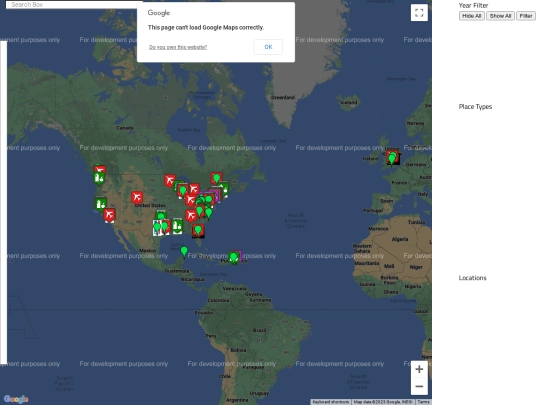Select red airplane marker near Minnesota
Image resolution: width=540 pixels, height=405 pixels.
click(x=169, y=180)
